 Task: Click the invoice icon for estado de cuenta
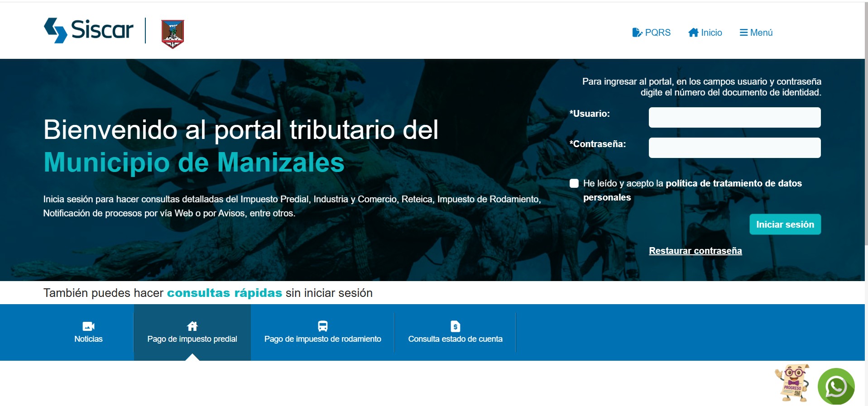pos(455,326)
